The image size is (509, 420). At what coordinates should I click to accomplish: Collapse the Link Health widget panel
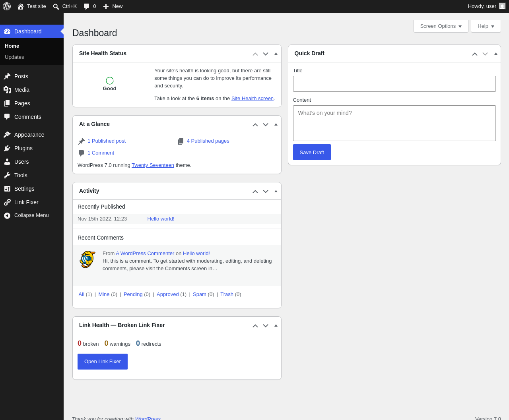pyautogui.click(x=276, y=325)
